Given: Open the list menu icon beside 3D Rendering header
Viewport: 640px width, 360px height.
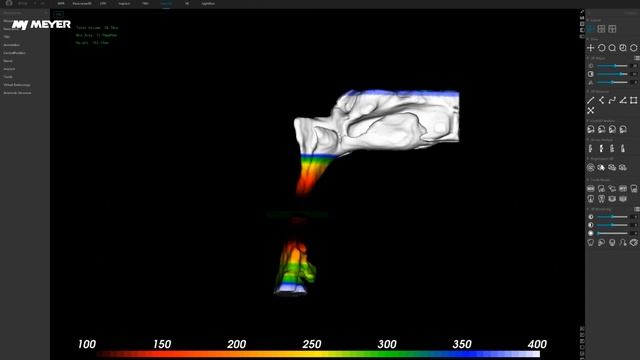Looking at the screenshot, I should pyautogui.click(x=637, y=209).
